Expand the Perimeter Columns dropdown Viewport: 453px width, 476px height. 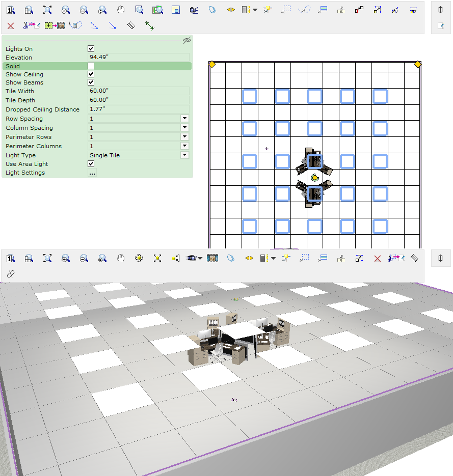[x=185, y=146]
